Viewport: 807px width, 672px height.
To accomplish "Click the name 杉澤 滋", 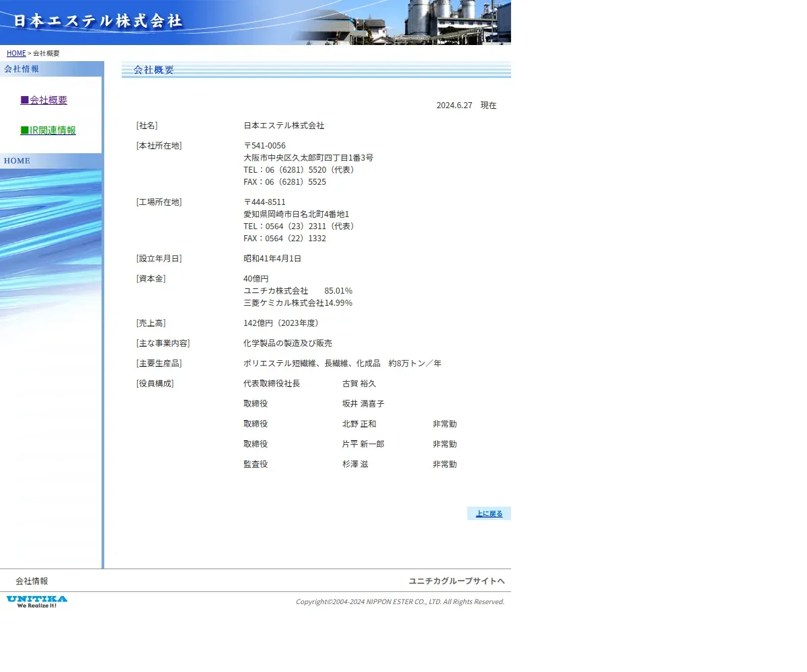I will tap(355, 464).
